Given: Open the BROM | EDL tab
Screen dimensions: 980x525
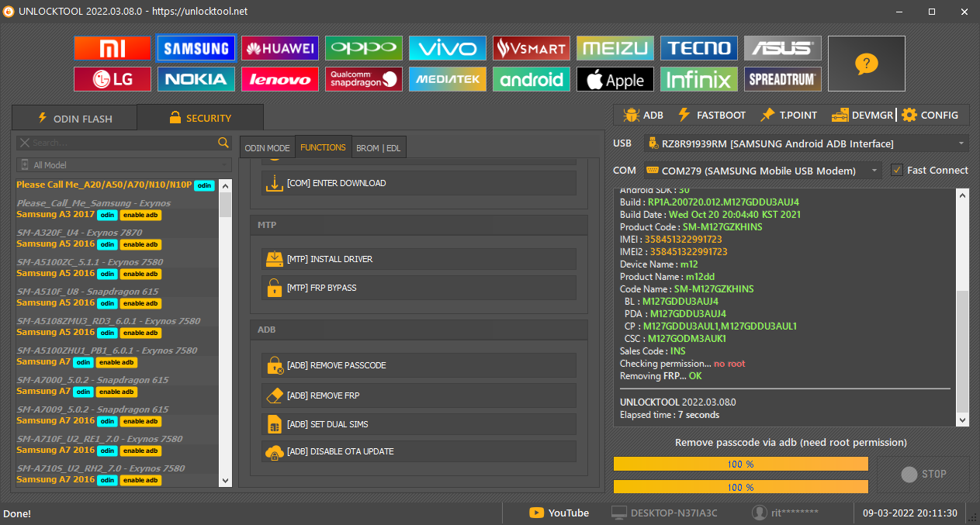Looking at the screenshot, I should [379, 147].
